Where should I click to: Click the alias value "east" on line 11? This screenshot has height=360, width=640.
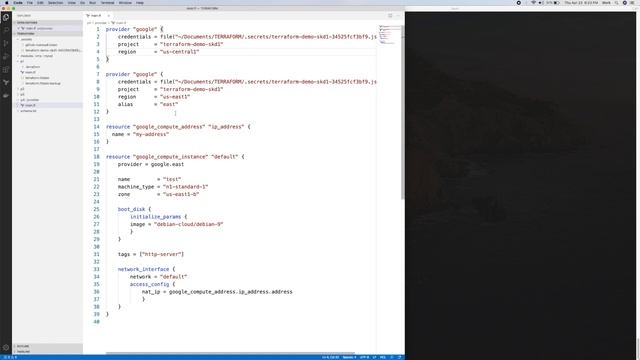pos(169,104)
